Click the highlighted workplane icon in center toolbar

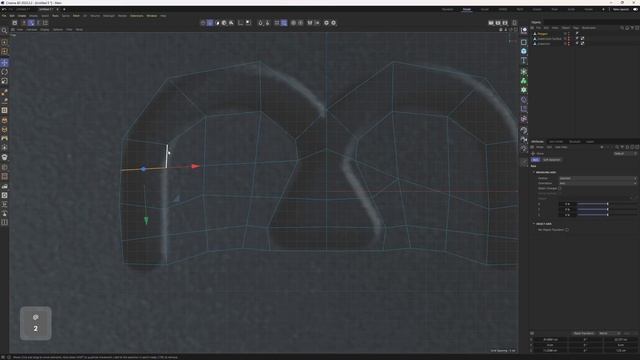(x=284, y=23)
